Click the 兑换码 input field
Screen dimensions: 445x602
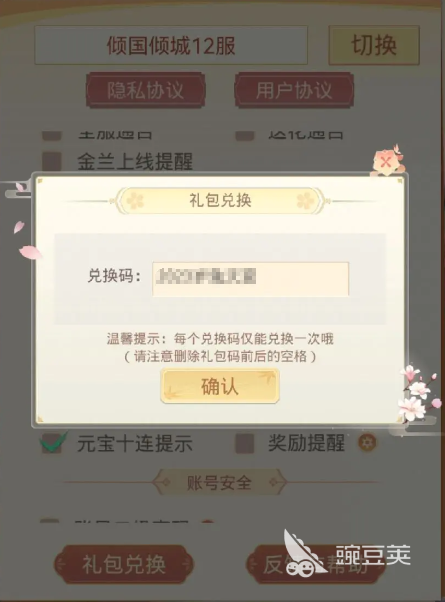pyautogui.click(x=250, y=279)
